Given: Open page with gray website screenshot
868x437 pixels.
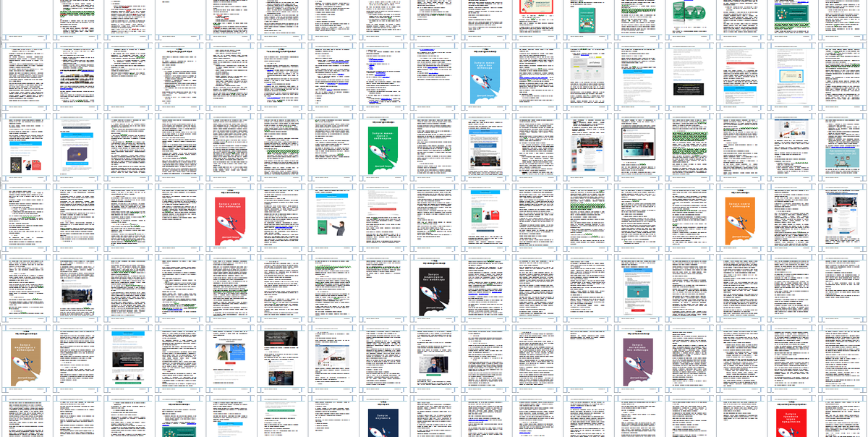Looking at the screenshot, I should tap(587, 76).
